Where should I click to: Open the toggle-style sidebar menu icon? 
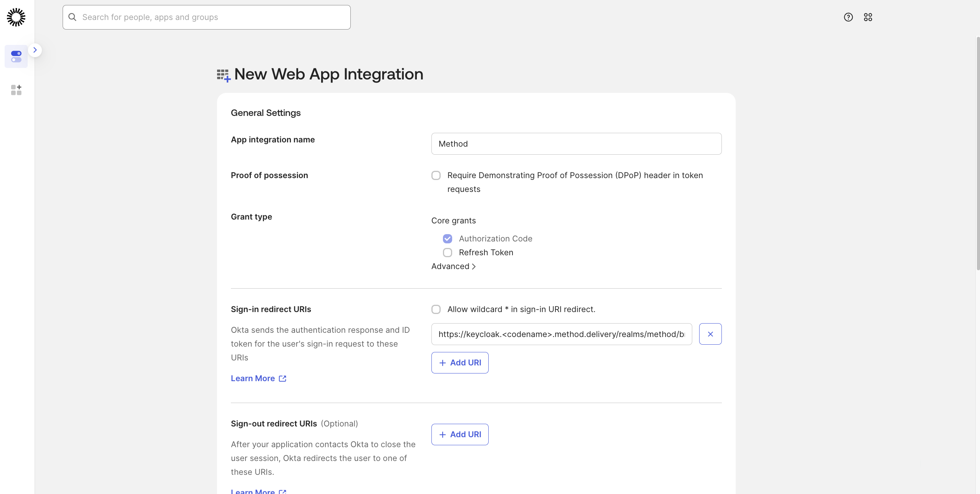click(16, 56)
